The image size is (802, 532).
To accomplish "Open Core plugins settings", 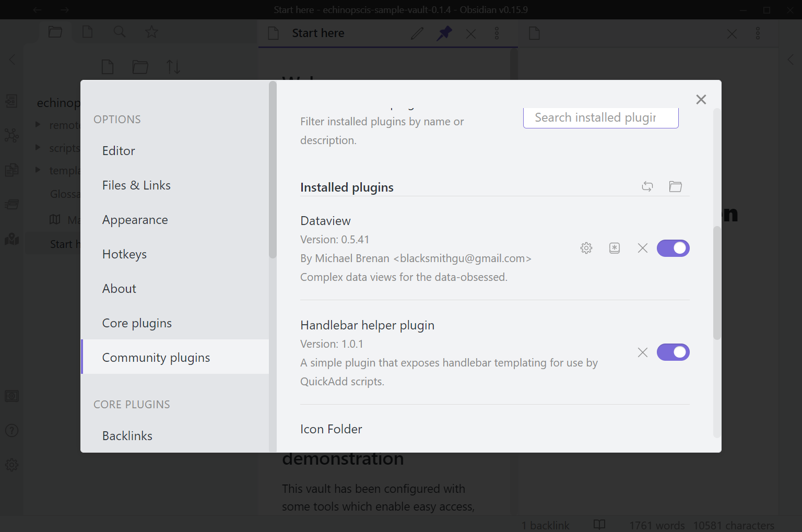I will tap(175, 323).
